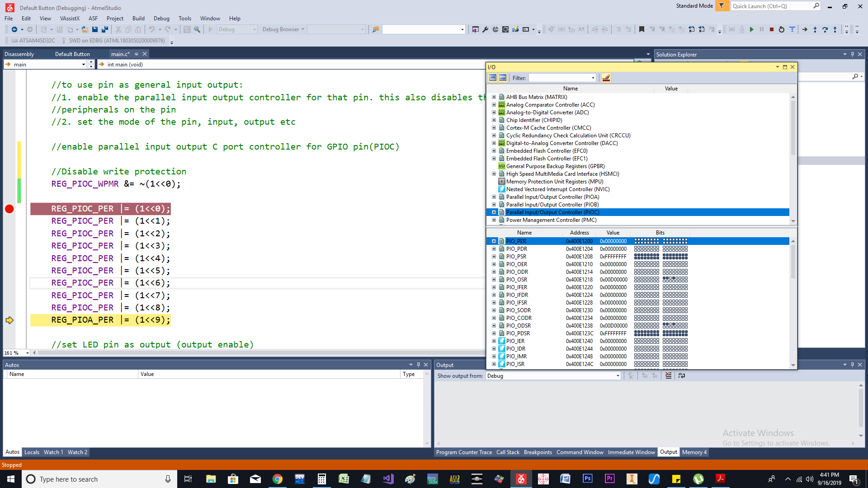Screen dimensions: 868x488
Task: Toggle breakpoint on REG_PIOC_PER (1<<0) line
Action: [x=9, y=209]
